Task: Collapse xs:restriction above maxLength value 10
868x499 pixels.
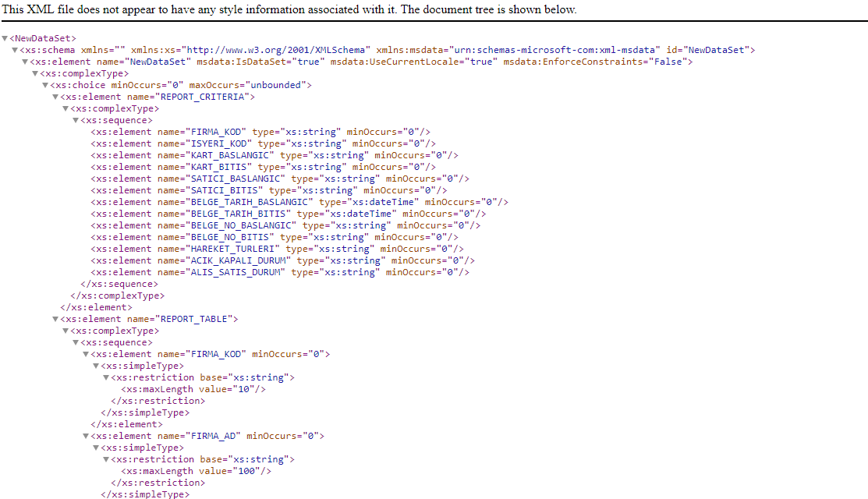Action: (x=106, y=377)
